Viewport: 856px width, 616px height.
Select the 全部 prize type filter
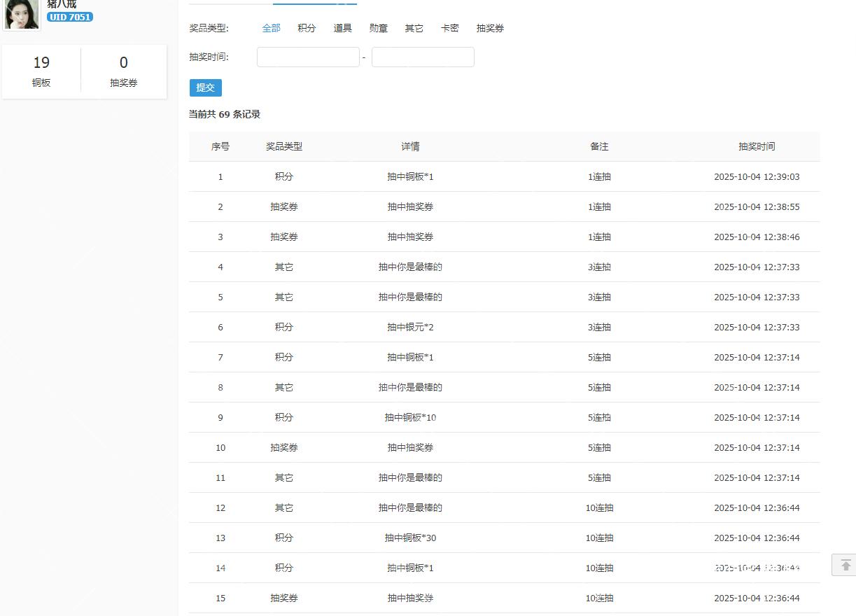(x=271, y=29)
